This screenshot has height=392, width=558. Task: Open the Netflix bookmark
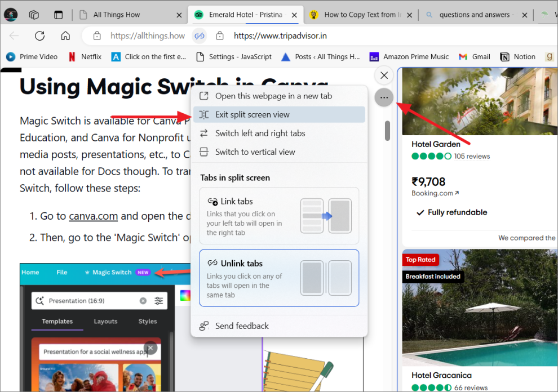(85, 56)
